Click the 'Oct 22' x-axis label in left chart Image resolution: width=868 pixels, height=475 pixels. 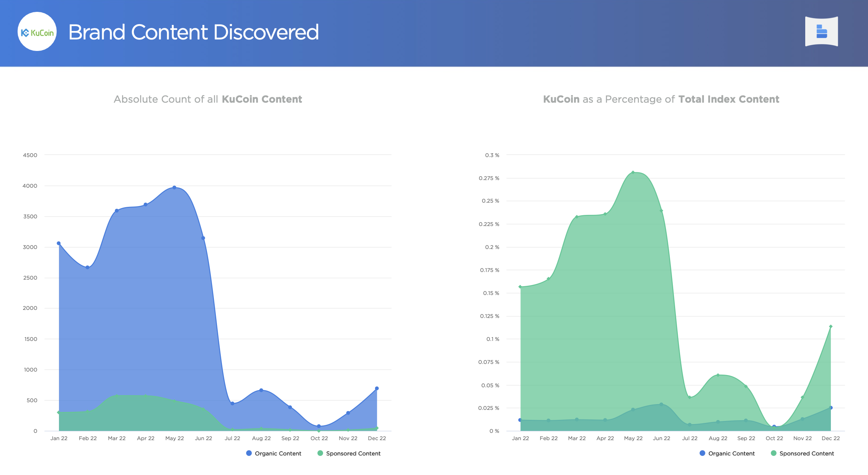pyautogui.click(x=319, y=438)
